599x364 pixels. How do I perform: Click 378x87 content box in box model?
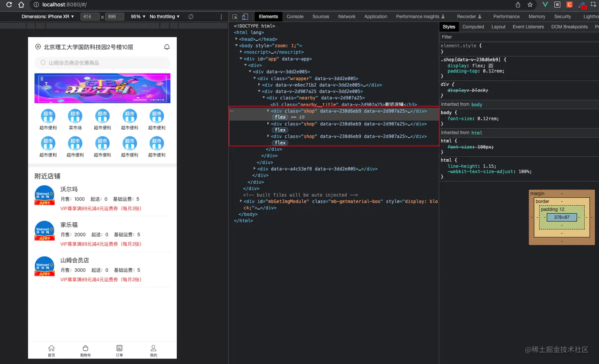(562, 217)
